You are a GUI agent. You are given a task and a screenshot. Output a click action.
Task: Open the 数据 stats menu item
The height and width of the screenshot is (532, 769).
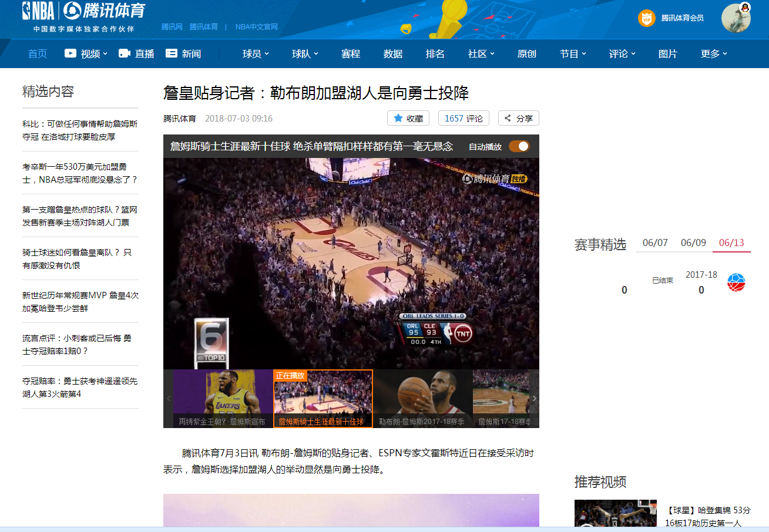click(x=393, y=53)
